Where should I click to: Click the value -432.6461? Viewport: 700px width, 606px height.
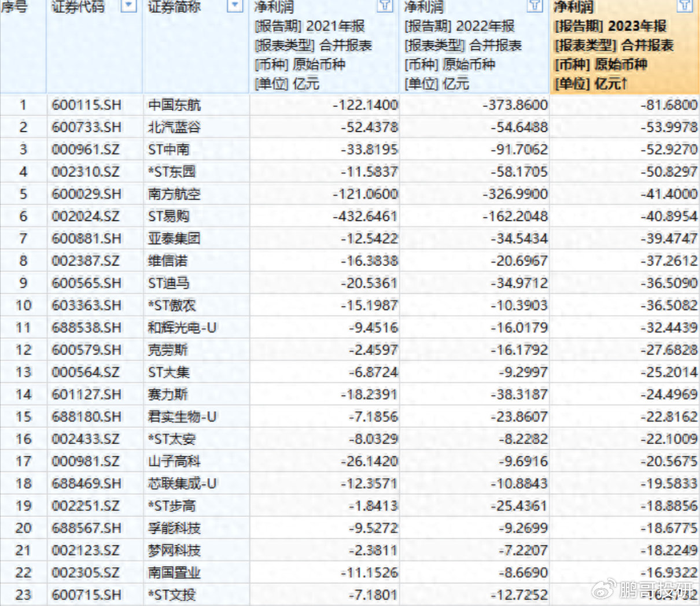pos(365,216)
